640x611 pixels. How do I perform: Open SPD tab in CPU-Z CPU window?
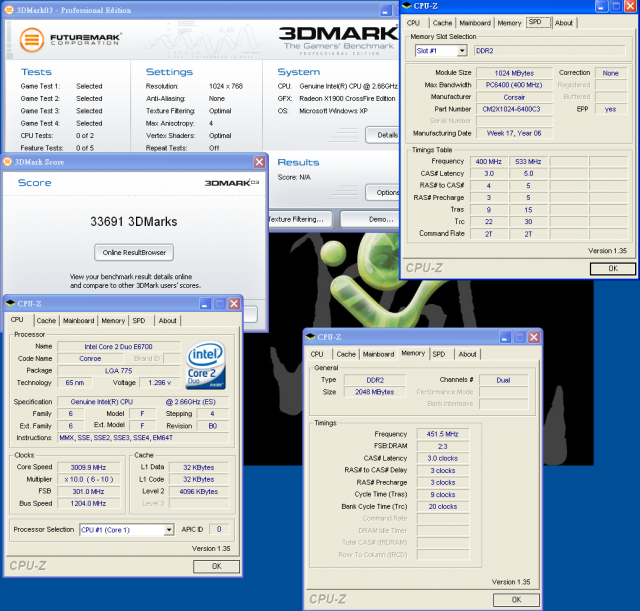[139, 320]
